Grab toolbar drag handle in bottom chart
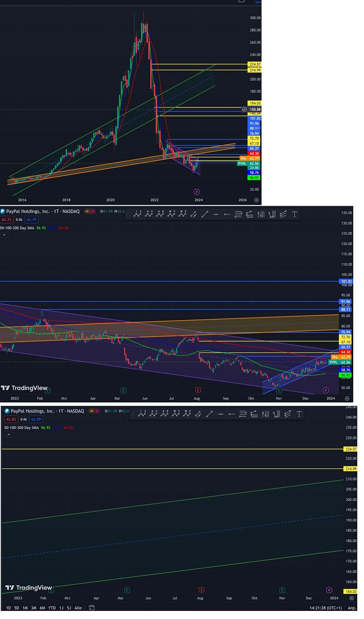Screen dimensions: 364x619 [133, 414]
